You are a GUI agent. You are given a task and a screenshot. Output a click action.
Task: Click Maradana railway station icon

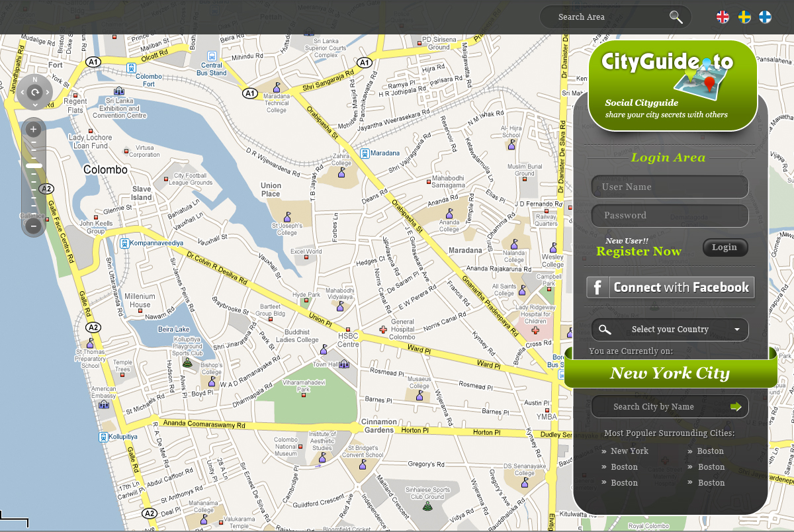pyautogui.click(x=364, y=153)
